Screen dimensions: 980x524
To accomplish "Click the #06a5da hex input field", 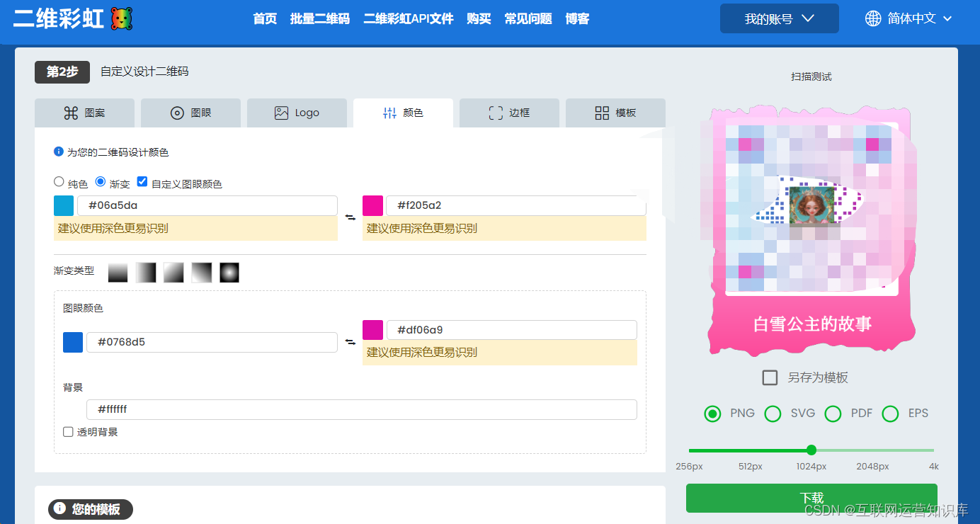I will point(207,205).
